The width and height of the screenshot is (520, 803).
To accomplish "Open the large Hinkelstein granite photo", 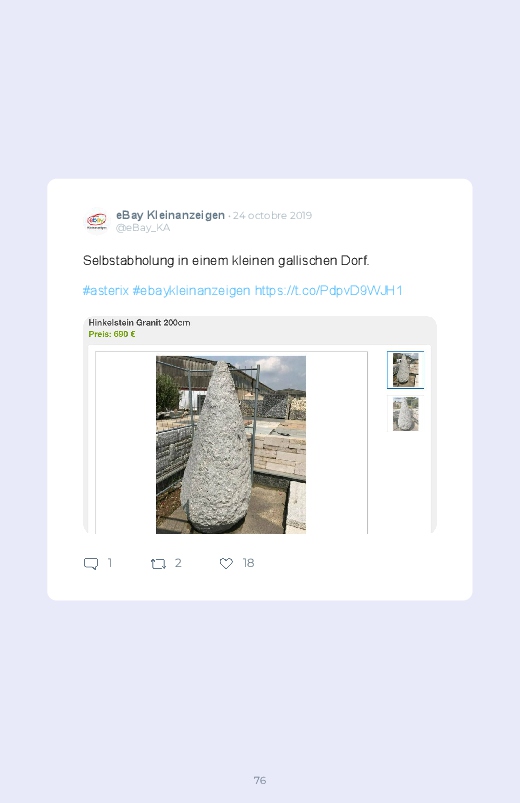I will tap(231, 445).
